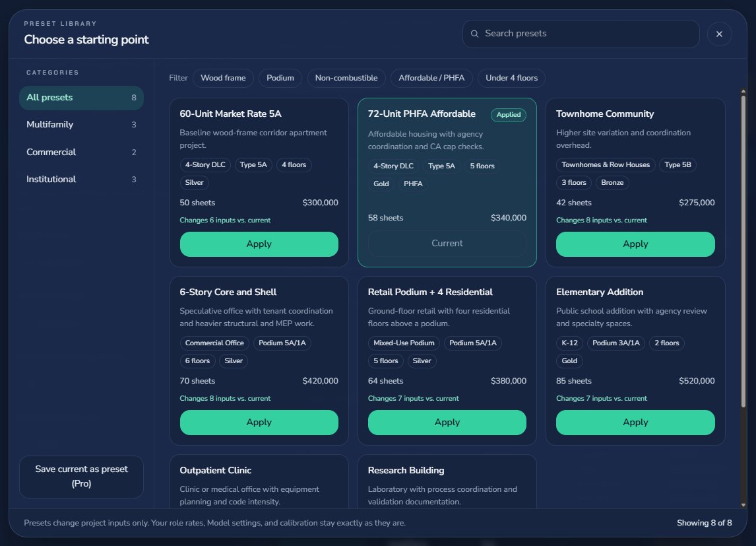Click the search magnifier icon
Screen dimensions: 756x546
pyautogui.click(x=474, y=34)
